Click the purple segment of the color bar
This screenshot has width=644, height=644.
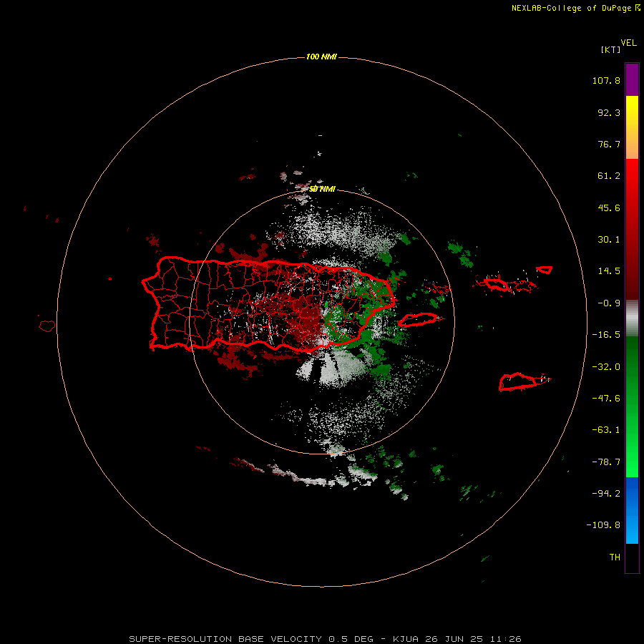[x=632, y=79]
